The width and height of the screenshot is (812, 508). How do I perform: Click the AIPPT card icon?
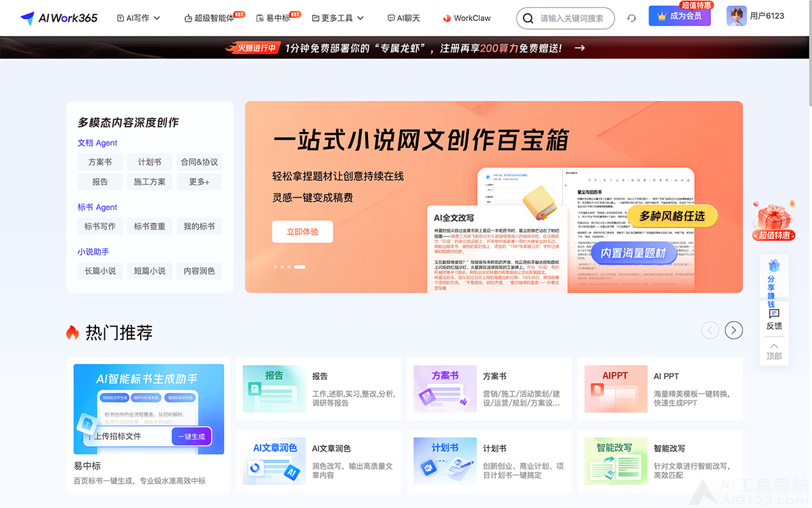pyautogui.click(x=615, y=389)
